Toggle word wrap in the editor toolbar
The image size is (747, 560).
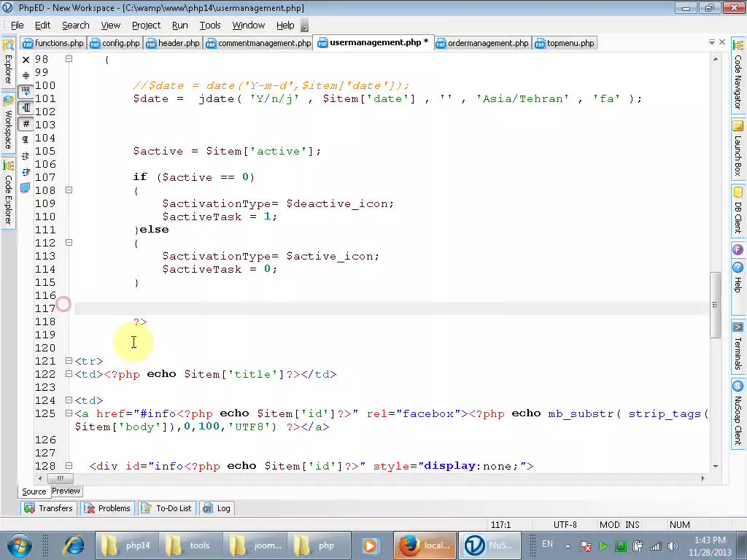point(28,92)
